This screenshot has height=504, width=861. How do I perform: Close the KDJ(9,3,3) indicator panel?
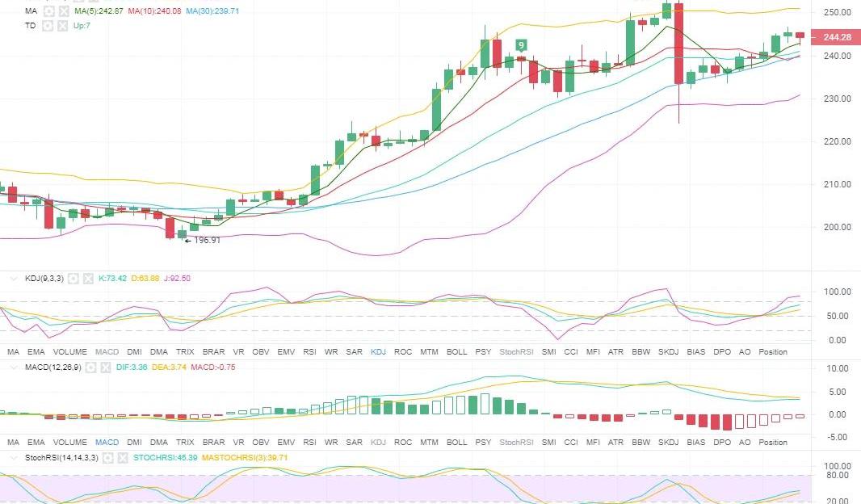88,279
